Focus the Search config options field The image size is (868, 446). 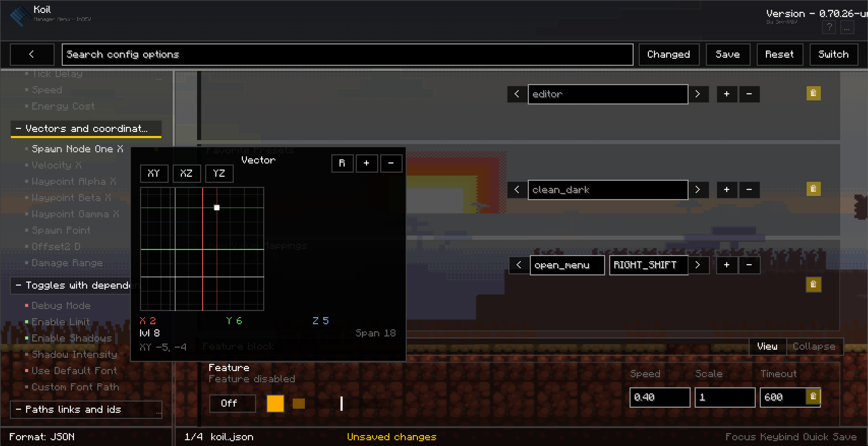pyautogui.click(x=348, y=54)
